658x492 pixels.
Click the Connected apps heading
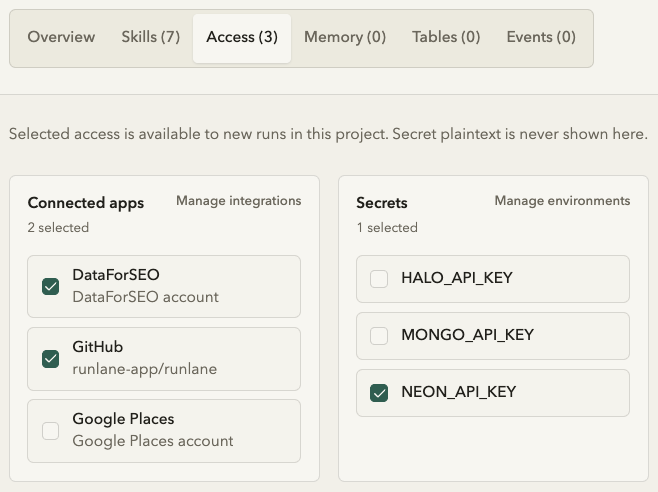86,203
